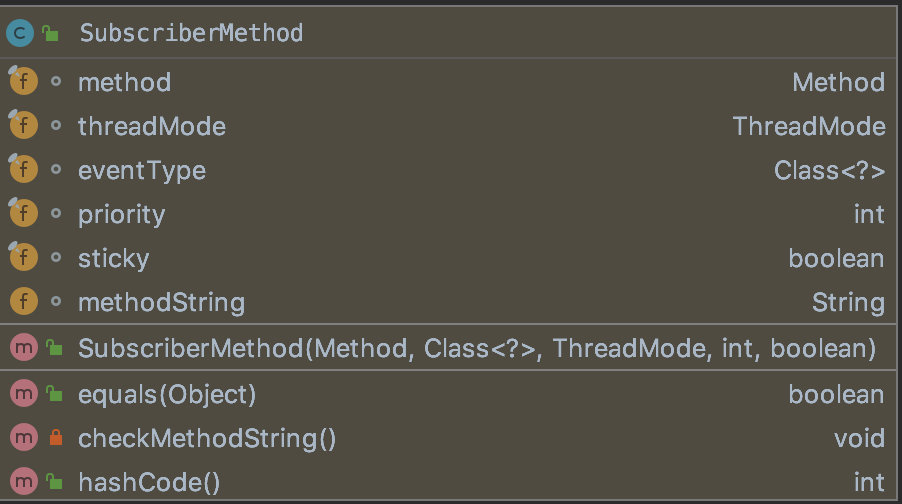Image resolution: width=902 pixels, height=504 pixels.
Task: Click the String type of methodString
Action: tap(848, 302)
